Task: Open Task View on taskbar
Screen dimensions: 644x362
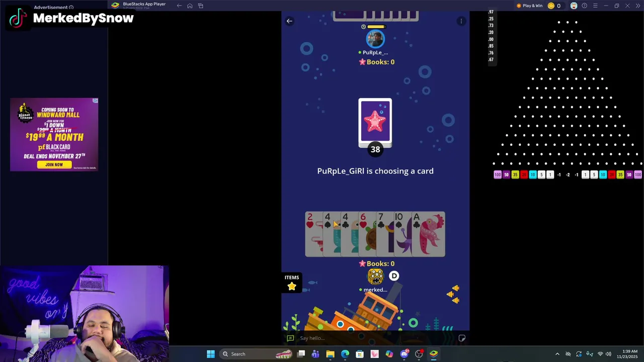Action: pyautogui.click(x=301, y=354)
